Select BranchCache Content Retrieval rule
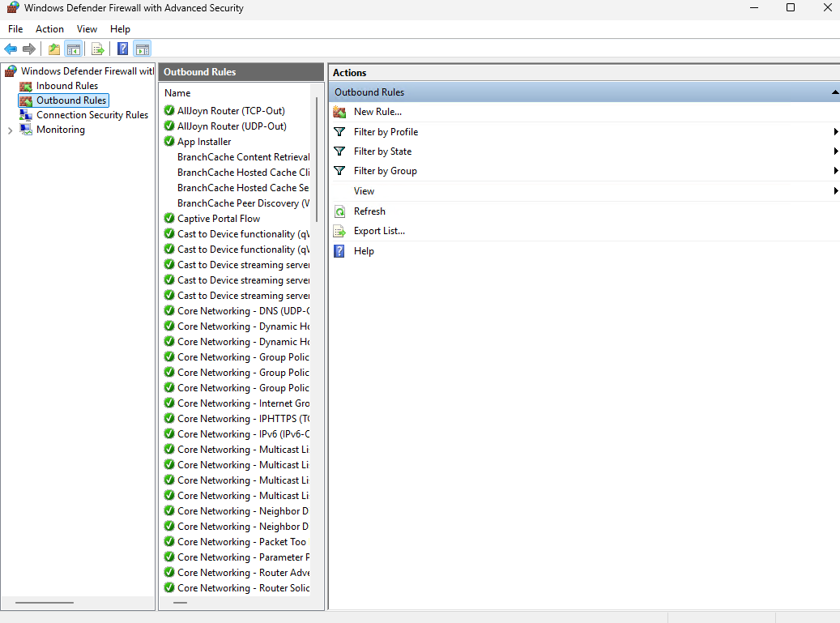840x623 pixels. (x=243, y=157)
